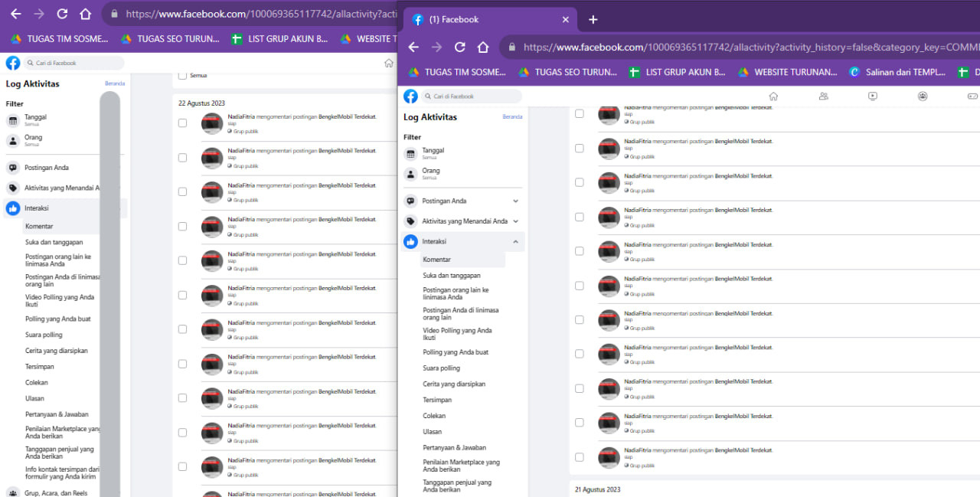The image size is (980, 497).
Task: Select Cerita yang diarsipkan in the front sidebar
Action: [x=454, y=384]
